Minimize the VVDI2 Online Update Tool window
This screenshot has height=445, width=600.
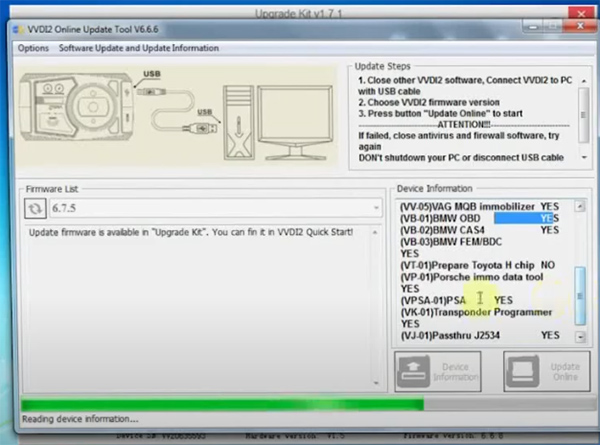click(533, 26)
